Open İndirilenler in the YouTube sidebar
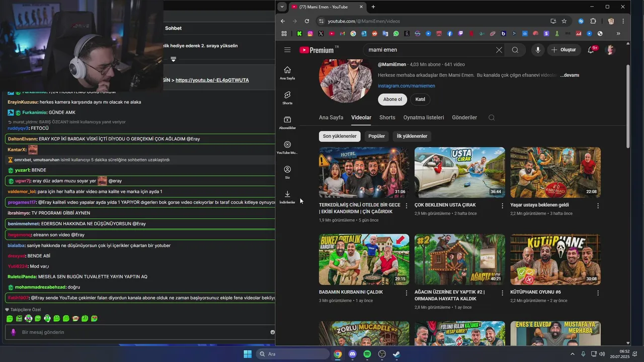The height and width of the screenshot is (362, 644). [287, 197]
